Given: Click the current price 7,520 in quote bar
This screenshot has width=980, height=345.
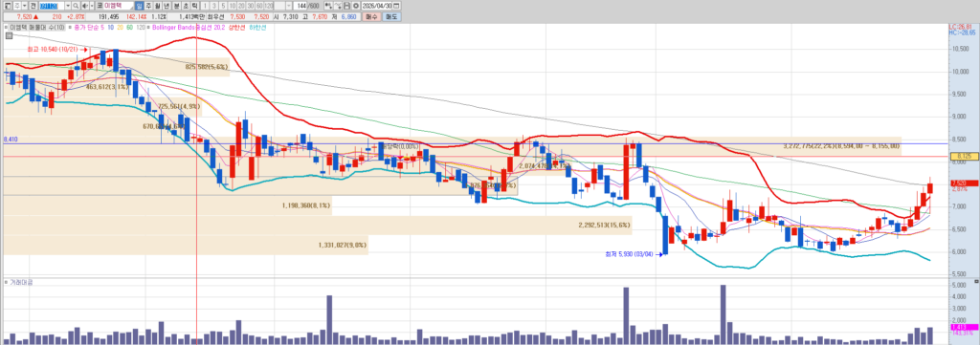Looking at the screenshot, I should pyautogui.click(x=24, y=17).
